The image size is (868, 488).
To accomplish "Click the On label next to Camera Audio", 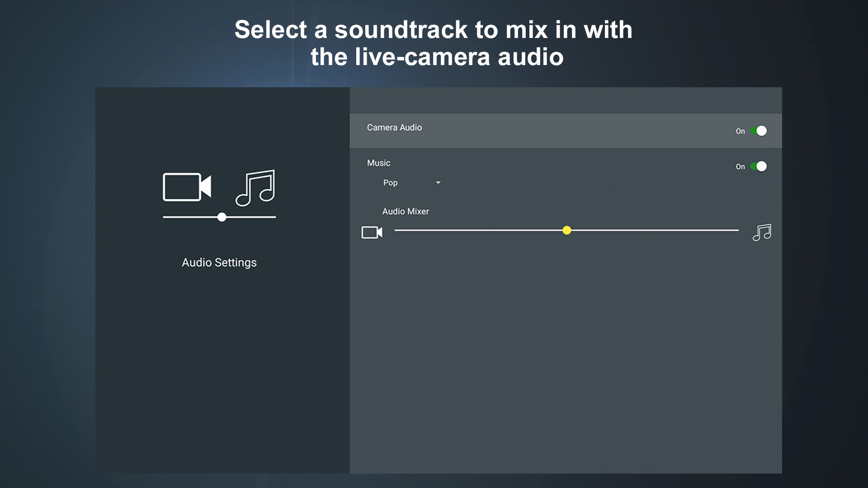I will (740, 131).
